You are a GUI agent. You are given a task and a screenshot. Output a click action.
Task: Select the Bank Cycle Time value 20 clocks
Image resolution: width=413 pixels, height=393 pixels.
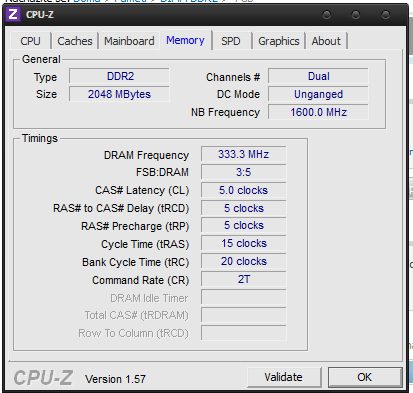(x=244, y=262)
